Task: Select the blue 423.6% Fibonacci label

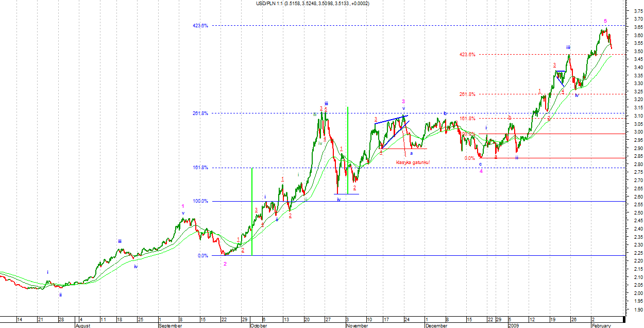Action: coord(201,25)
